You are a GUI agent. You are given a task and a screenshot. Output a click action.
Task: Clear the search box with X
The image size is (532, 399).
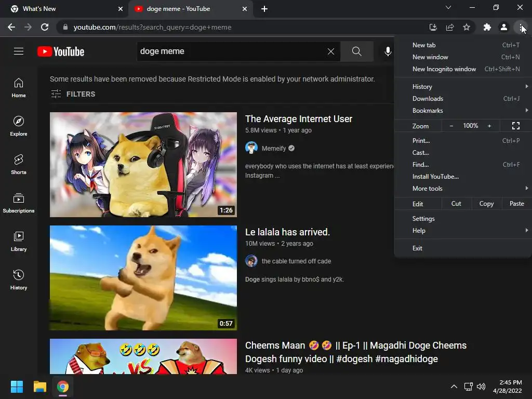coord(331,51)
